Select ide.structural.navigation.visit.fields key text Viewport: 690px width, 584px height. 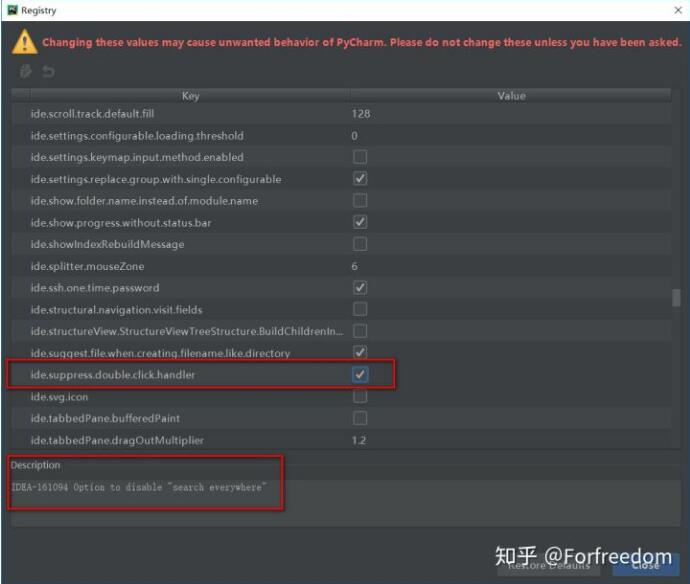[x=117, y=310]
